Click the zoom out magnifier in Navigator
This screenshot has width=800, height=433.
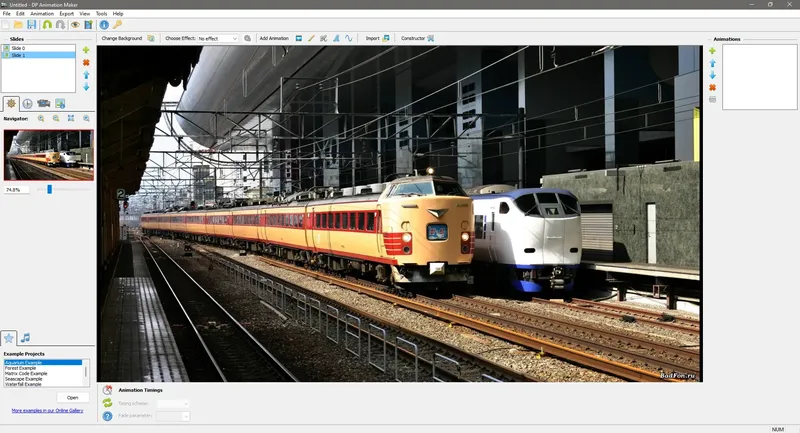[x=56, y=118]
